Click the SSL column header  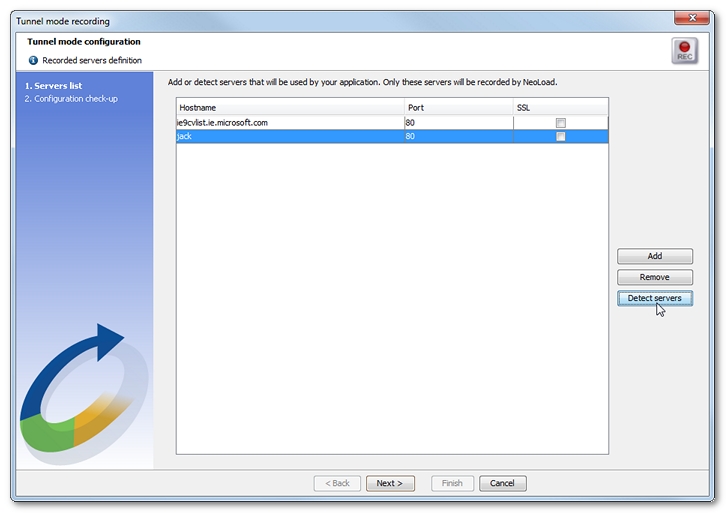(560, 107)
